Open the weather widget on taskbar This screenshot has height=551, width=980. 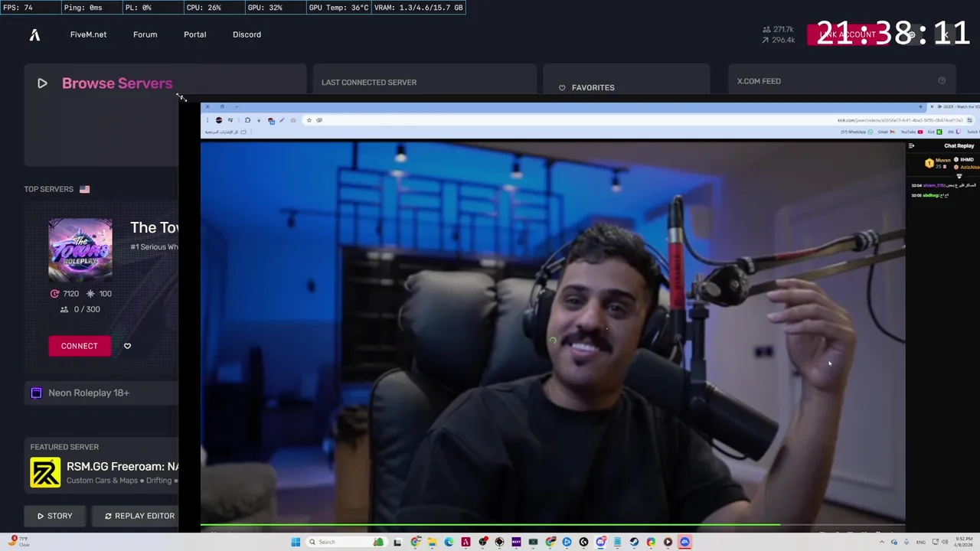click(x=19, y=542)
